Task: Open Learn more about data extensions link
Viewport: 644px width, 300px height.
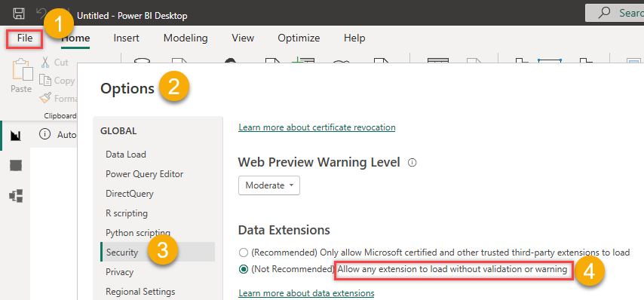Action: tap(306, 293)
